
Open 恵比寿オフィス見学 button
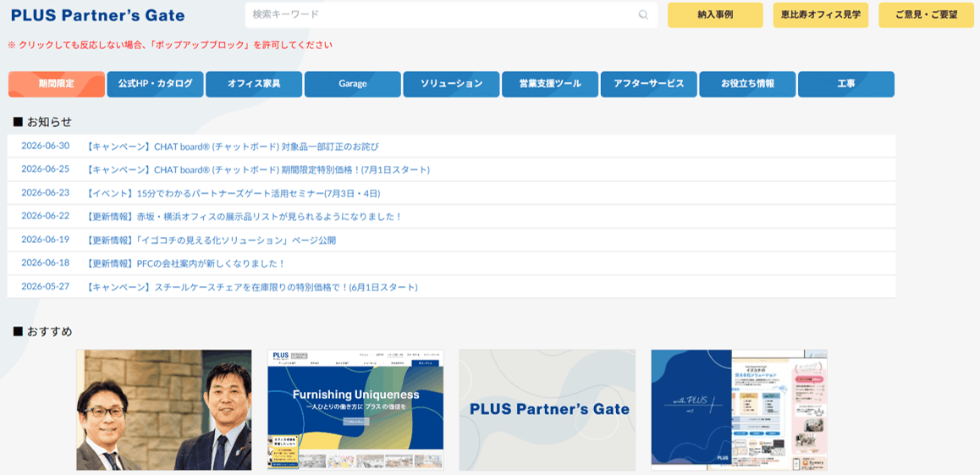click(821, 15)
